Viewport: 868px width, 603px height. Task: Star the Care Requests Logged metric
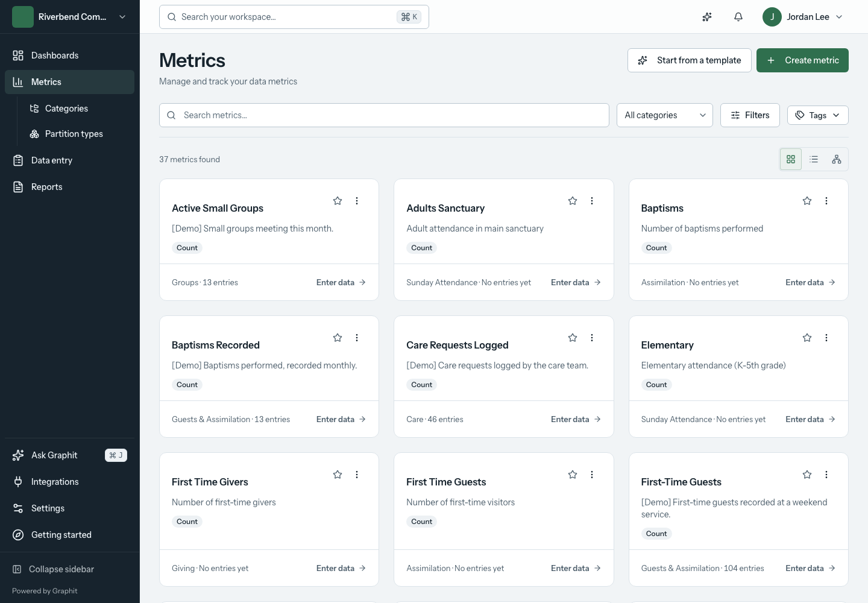573,338
